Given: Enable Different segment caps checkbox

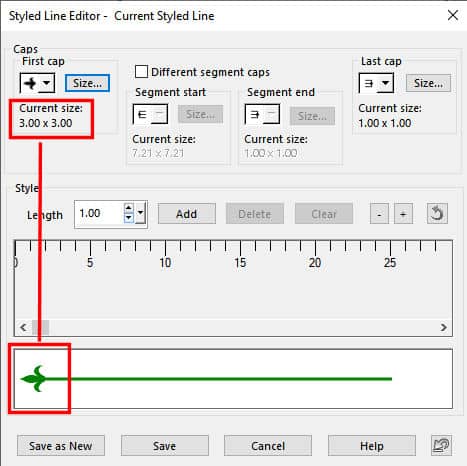Looking at the screenshot, I should (x=141, y=71).
